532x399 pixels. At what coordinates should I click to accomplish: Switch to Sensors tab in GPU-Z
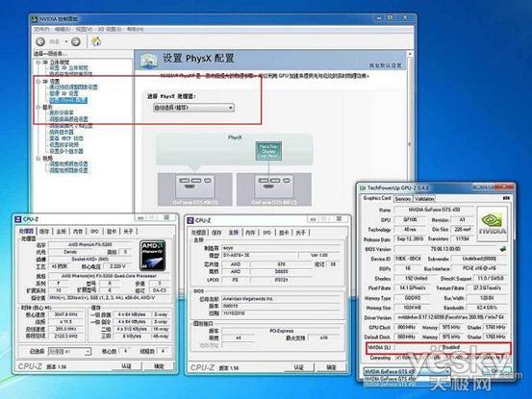click(403, 199)
